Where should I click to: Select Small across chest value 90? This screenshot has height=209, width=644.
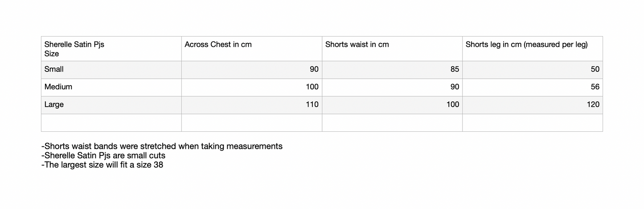[x=314, y=69]
